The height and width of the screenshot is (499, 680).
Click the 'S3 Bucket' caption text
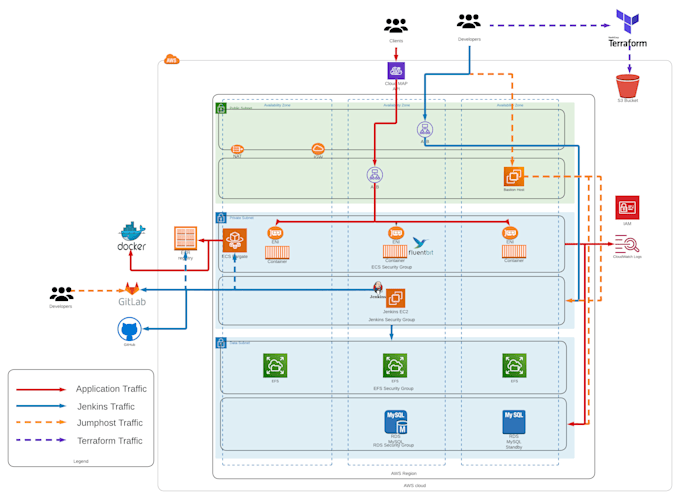tap(628, 101)
